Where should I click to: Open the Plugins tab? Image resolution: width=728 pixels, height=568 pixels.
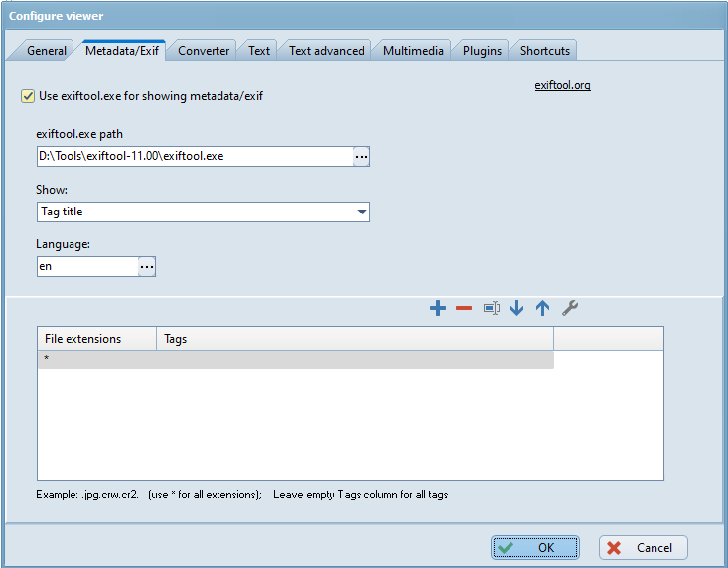482,51
